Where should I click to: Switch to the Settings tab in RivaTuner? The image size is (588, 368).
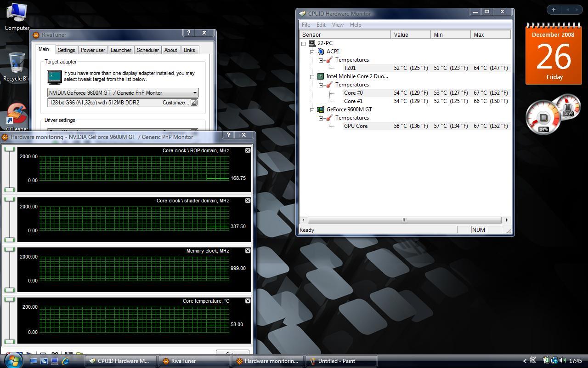pyautogui.click(x=66, y=50)
